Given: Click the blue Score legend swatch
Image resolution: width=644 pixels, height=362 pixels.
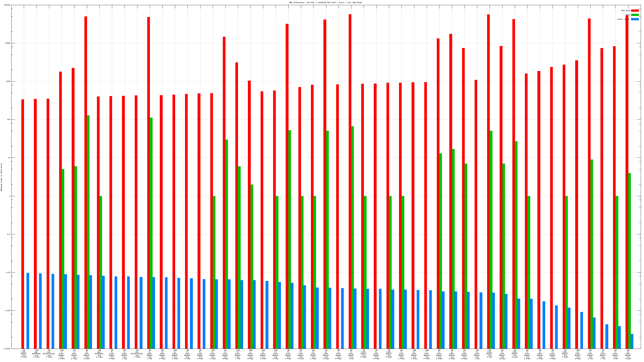Looking at the screenshot, I should point(635,19).
